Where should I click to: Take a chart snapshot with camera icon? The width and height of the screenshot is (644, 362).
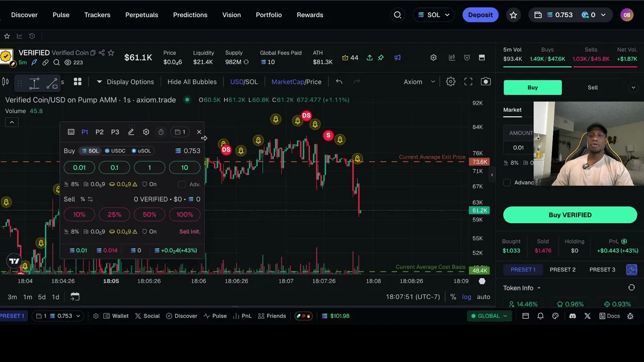(486, 81)
